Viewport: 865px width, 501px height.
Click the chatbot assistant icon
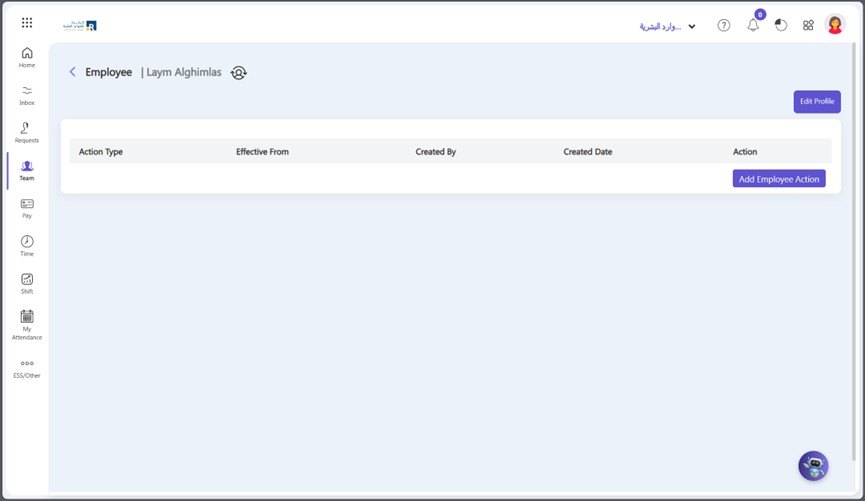pyautogui.click(x=813, y=465)
